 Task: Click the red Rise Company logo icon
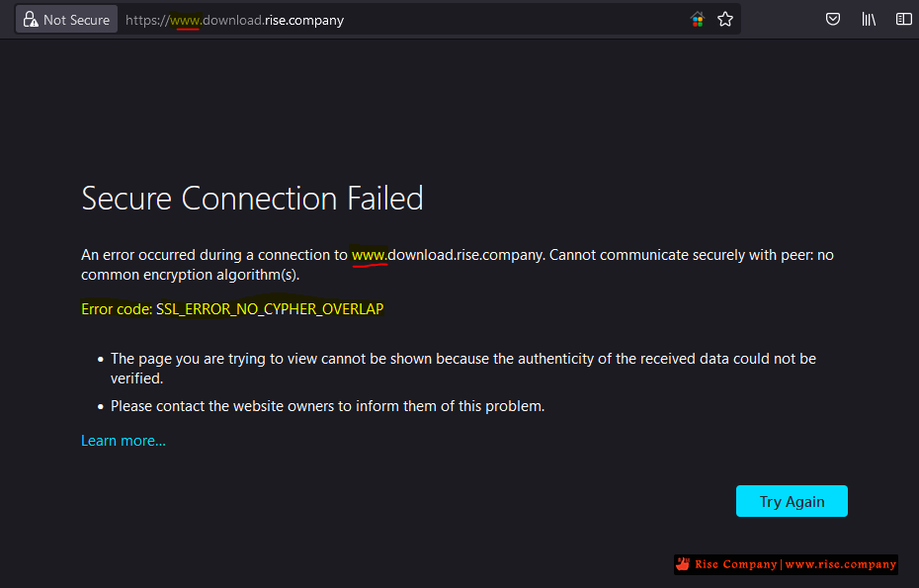pos(682,564)
